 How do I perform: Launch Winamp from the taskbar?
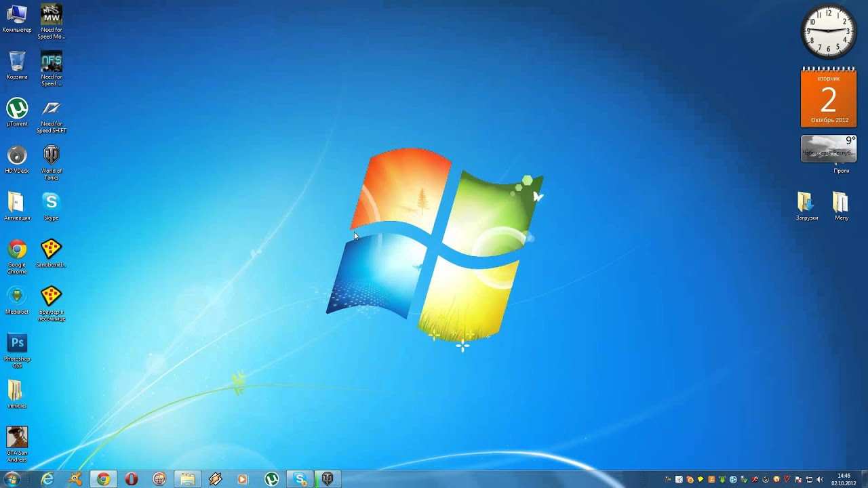coord(216,479)
